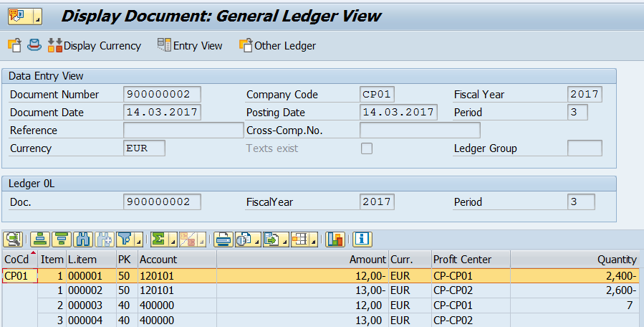Viewport: 644px width, 327px height.
Task: Click the Find binoculars icon
Action: [x=83, y=239]
